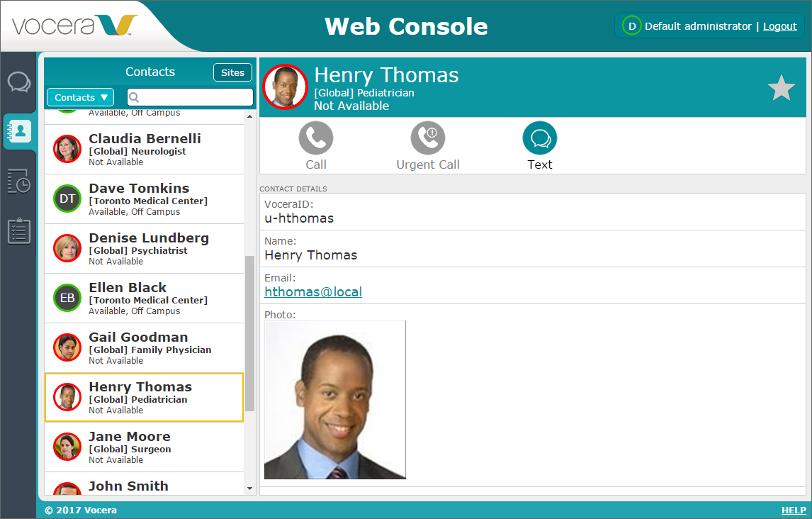Expand the Contacts dropdown filter
812x519 pixels.
(x=81, y=97)
